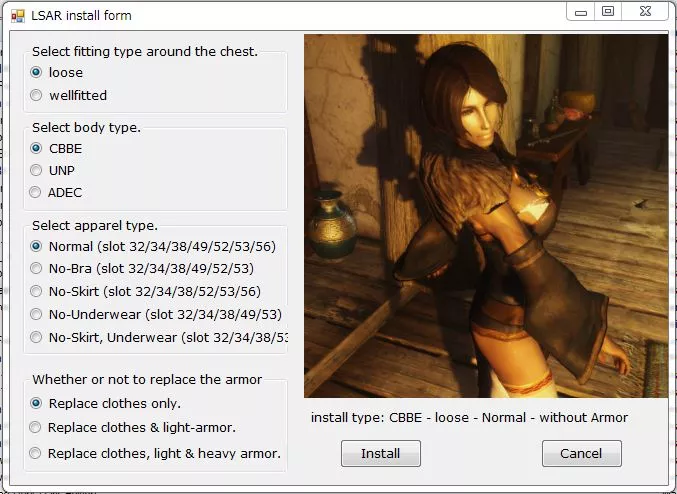Click the 'Select body type.' group label
The height and width of the screenshot is (494, 677).
[x=86, y=127]
